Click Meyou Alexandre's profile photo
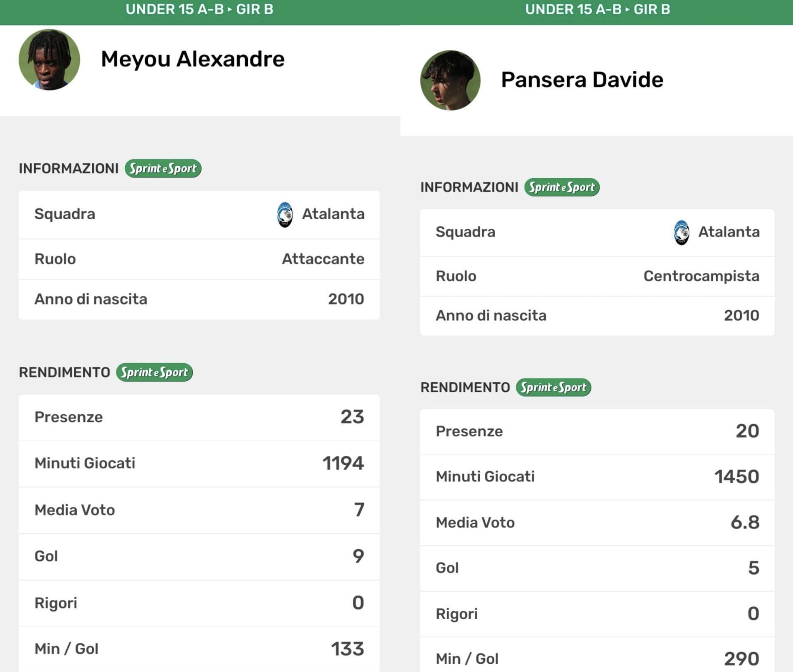 pos(49,59)
